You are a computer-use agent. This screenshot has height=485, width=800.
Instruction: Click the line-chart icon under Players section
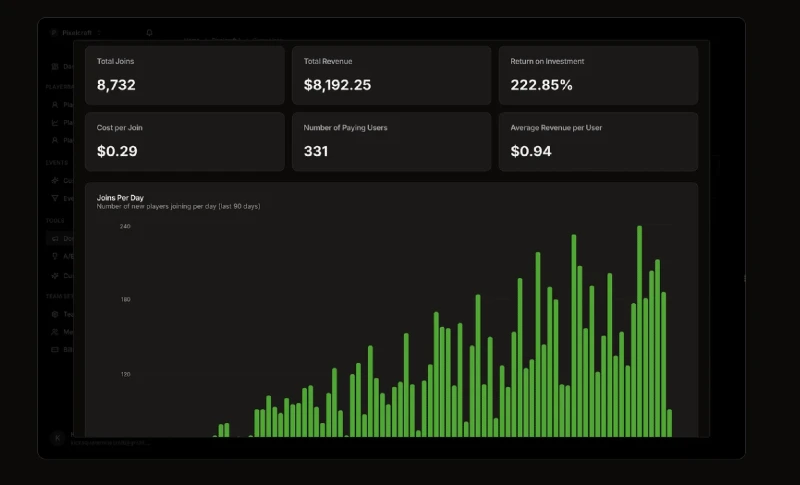click(x=55, y=122)
